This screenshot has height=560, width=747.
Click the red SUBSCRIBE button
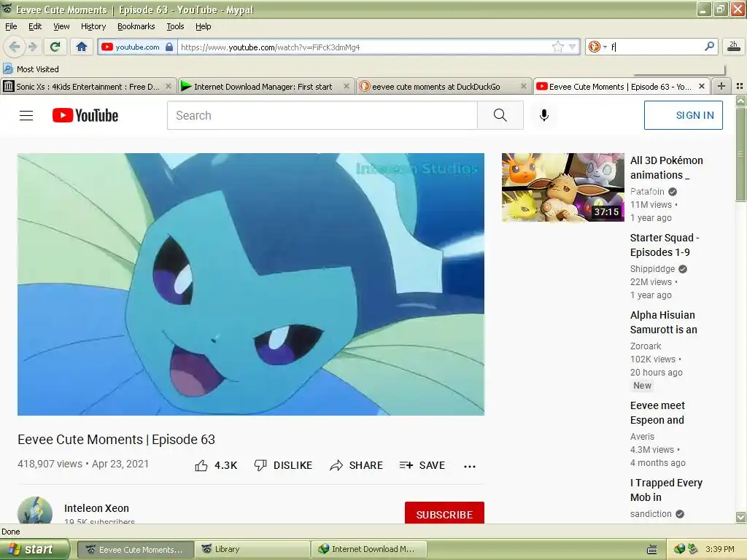(x=444, y=513)
